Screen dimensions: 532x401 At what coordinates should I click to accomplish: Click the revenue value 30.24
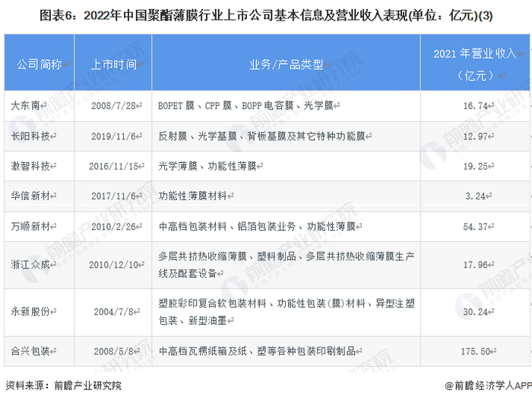pos(475,312)
